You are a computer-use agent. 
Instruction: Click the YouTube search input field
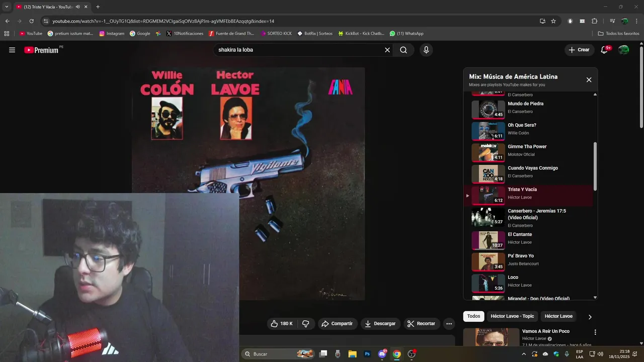click(300, 50)
